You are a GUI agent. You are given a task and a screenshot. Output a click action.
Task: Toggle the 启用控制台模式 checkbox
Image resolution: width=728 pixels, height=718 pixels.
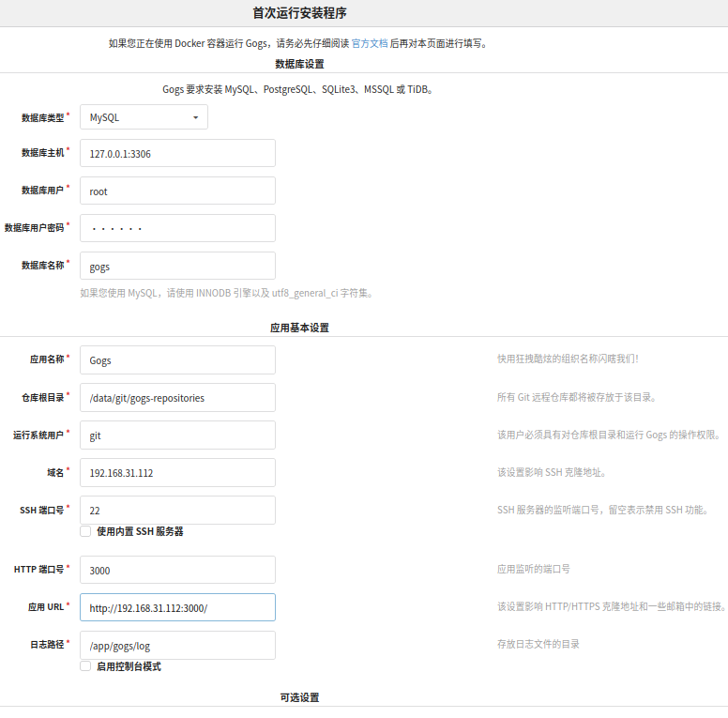[85, 666]
